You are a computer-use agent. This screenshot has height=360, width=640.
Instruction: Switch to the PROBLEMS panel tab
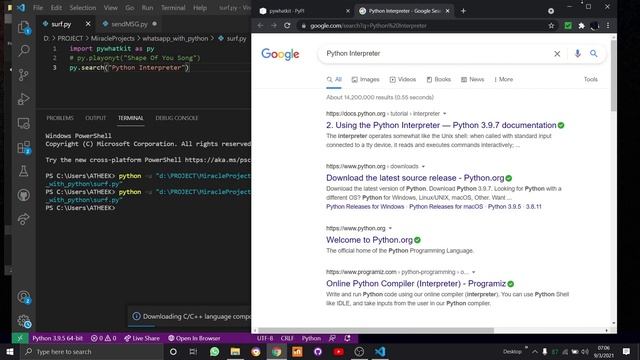[x=60, y=118]
